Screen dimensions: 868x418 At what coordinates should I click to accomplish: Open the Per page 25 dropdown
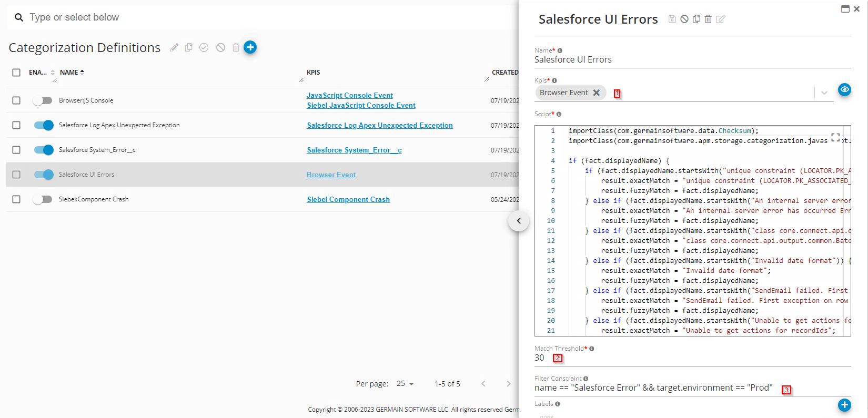[405, 384]
